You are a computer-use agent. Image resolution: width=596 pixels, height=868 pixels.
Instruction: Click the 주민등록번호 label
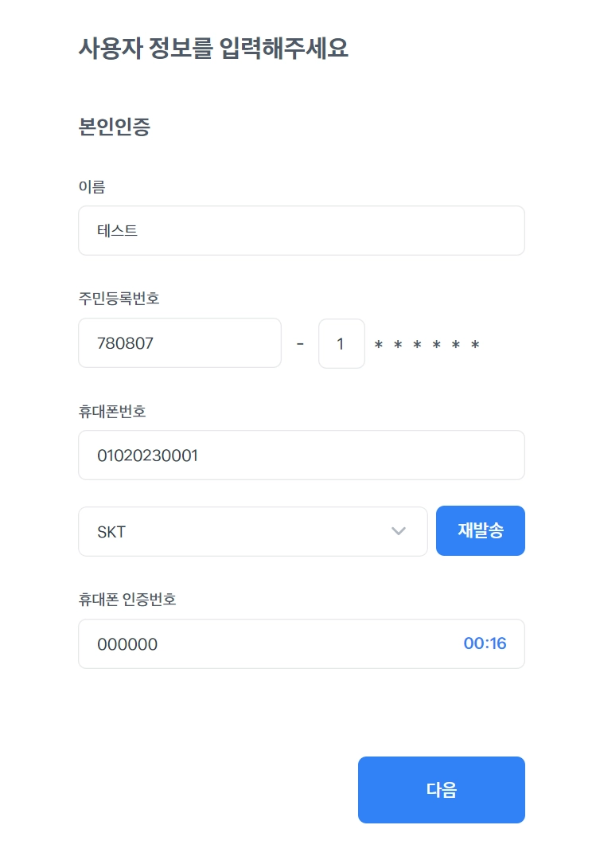pyautogui.click(x=119, y=299)
